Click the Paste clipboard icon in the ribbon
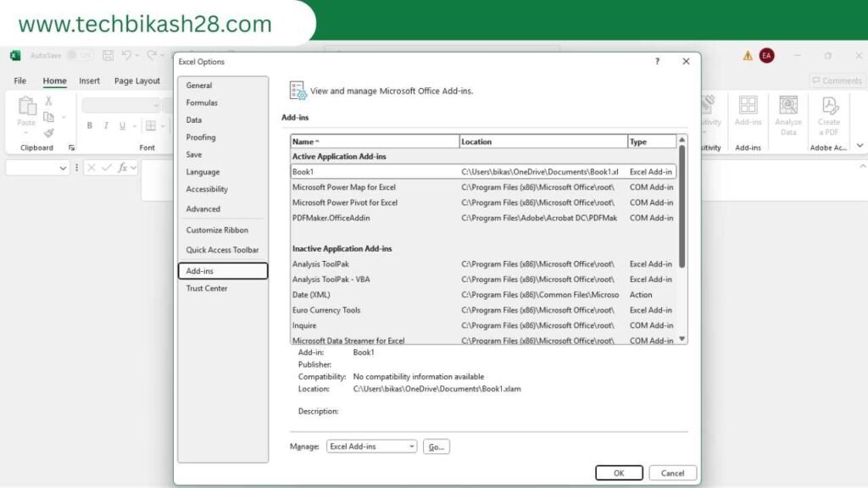Viewport: 868px width, 488px height. pos(26,105)
